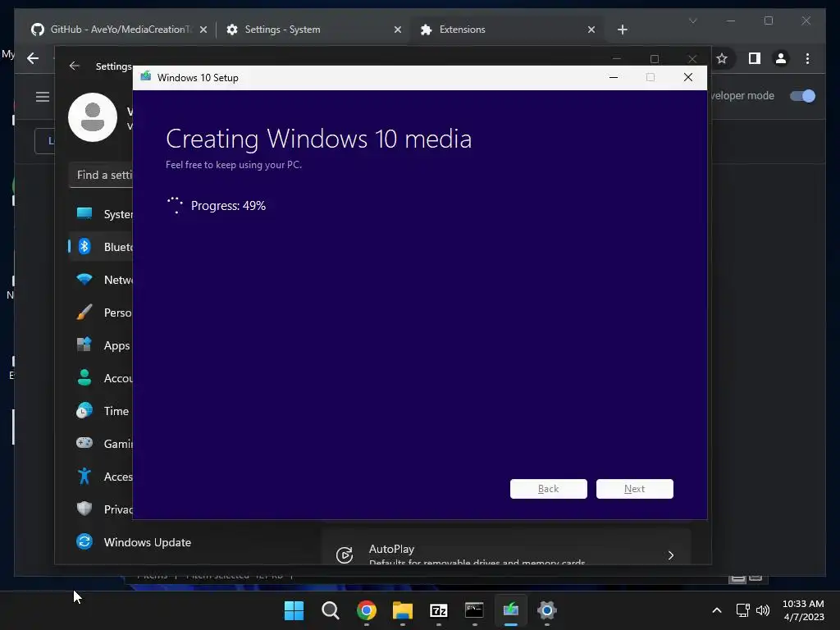This screenshot has height=630, width=840.
Task: Click the user avatar in Settings
Action: 93,117
